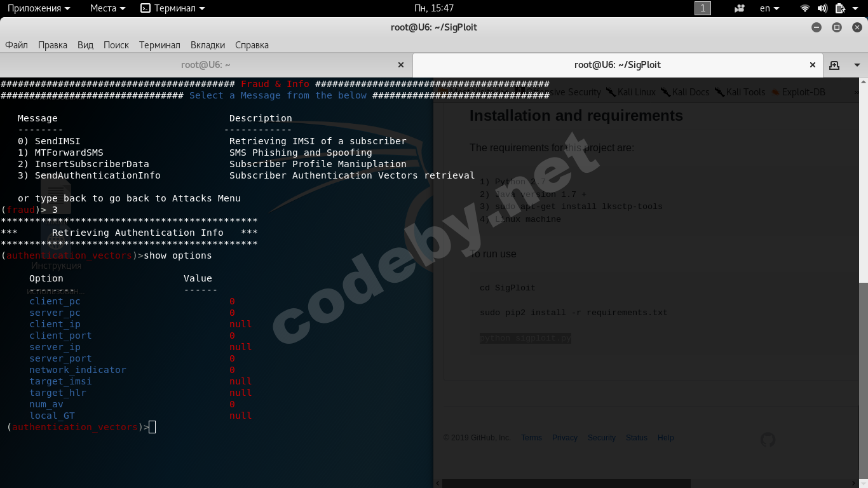Click the null value of target_imsi
This screenshot has height=488, width=868.
point(241,381)
